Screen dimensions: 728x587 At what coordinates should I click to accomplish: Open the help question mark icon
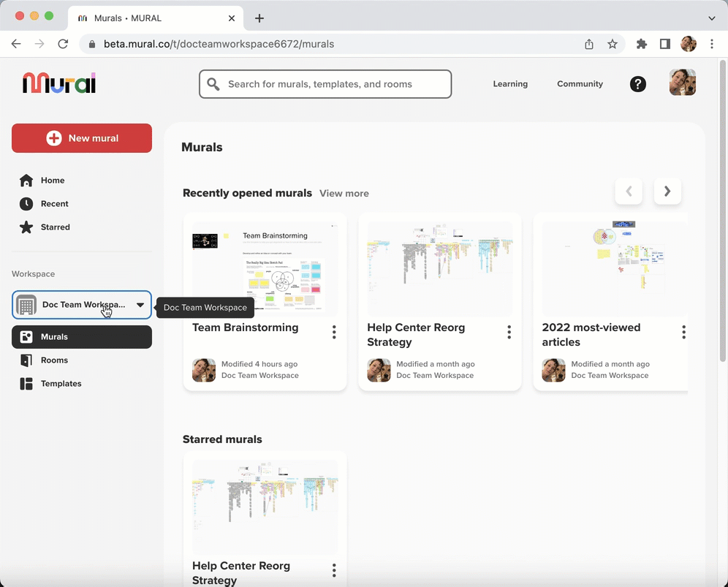pyautogui.click(x=638, y=84)
